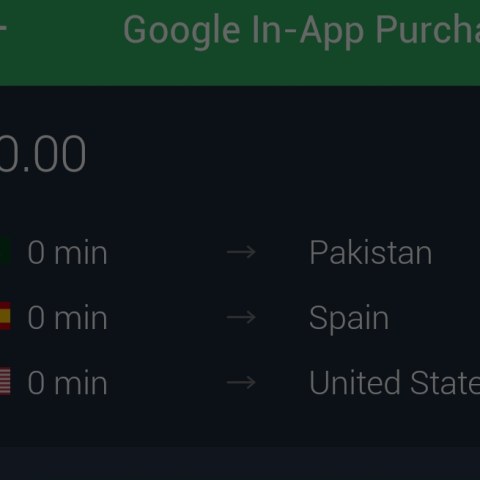Click the arrow pointing to United States

click(241, 382)
